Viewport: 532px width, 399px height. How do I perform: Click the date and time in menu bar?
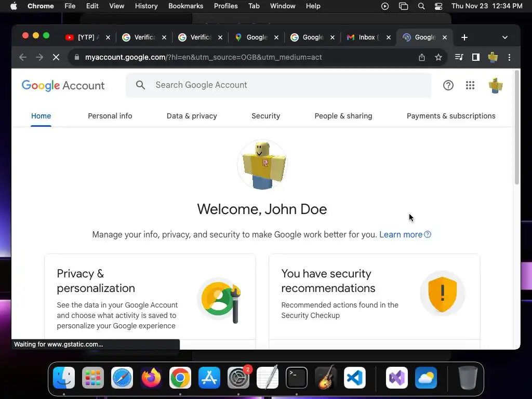486,6
